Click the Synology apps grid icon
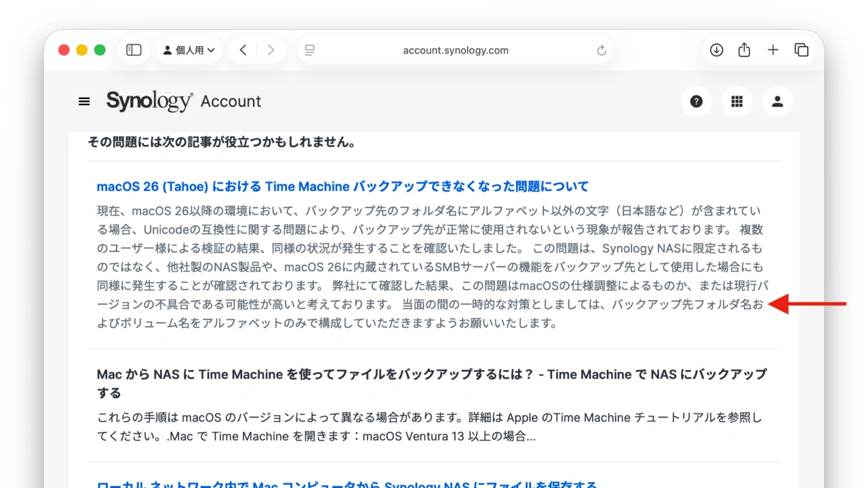Image resolution: width=868 pixels, height=488 pixels. pos(736,101)
